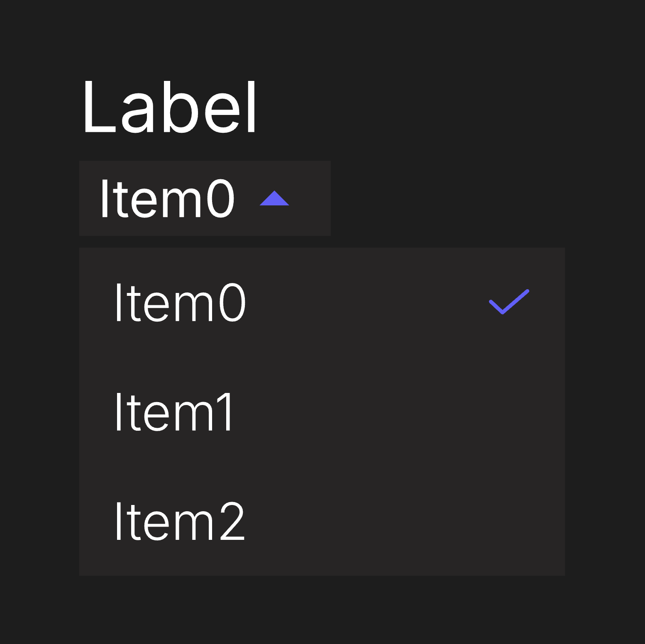
Task: Click the Item0 text in the dropdown button
Action: click(167, 199)
